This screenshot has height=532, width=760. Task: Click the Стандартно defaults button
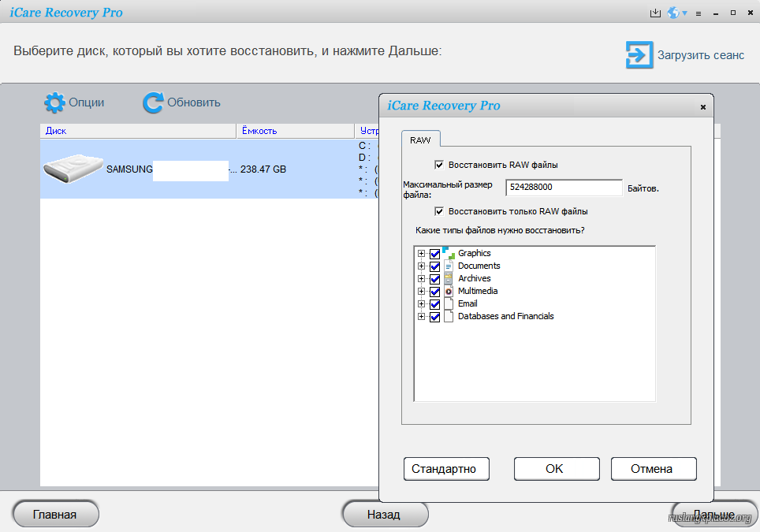[445, 468]
